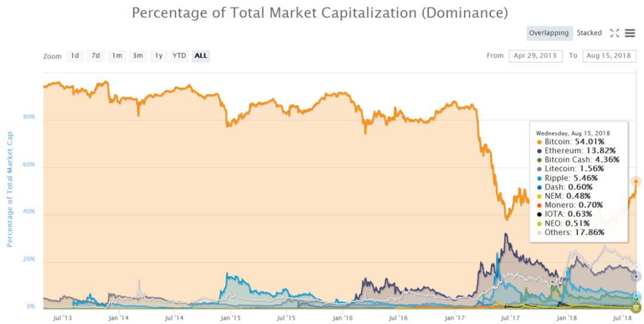Set zoom range to 7d

tap(95, 55)
